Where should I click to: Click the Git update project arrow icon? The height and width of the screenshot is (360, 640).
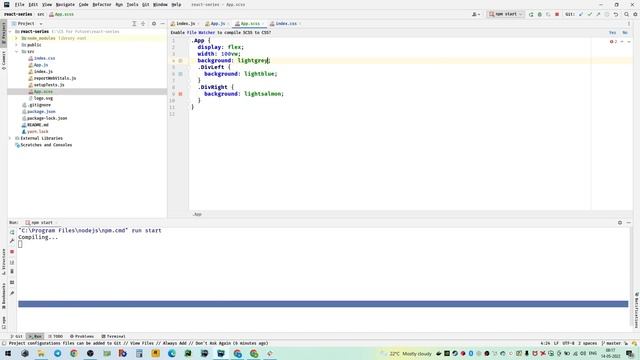[x=581, y=14]
